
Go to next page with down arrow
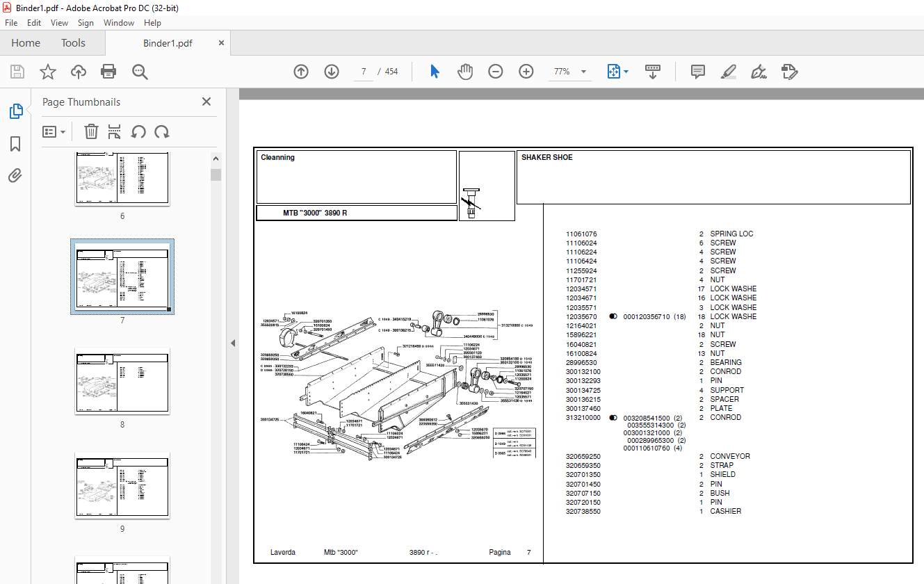331,72
